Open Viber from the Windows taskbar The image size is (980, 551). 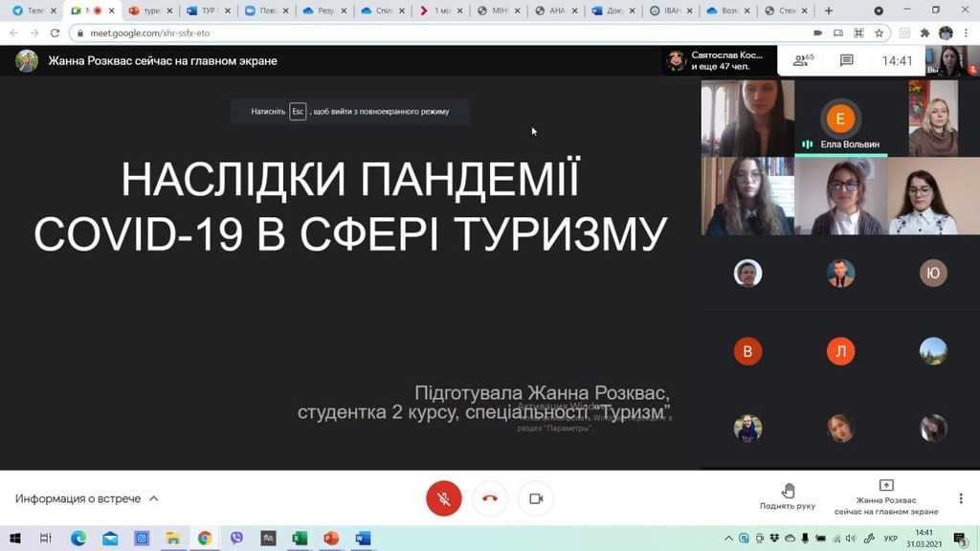[x=236, y=539]
